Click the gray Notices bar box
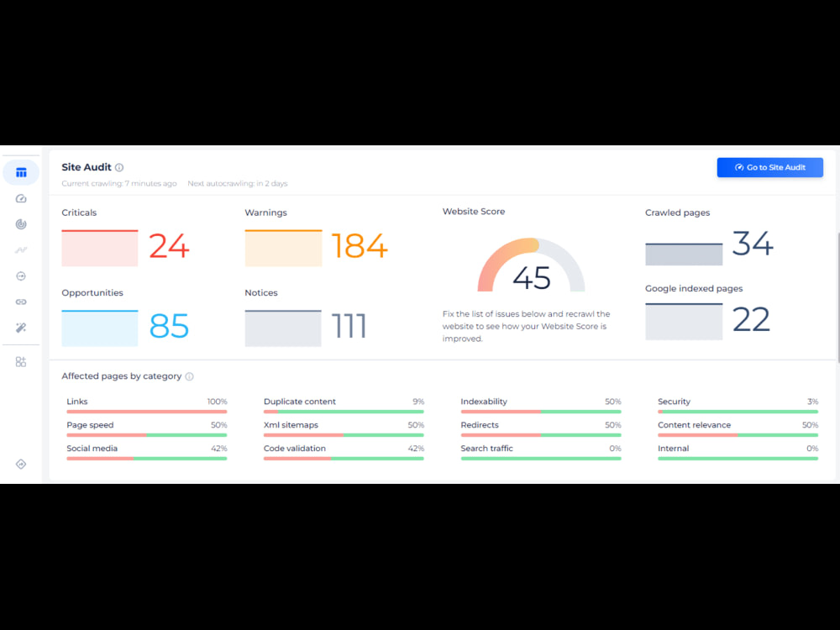The width and height of the screenshot is (840, 630). pyautogui.click(x=283, y=328)
